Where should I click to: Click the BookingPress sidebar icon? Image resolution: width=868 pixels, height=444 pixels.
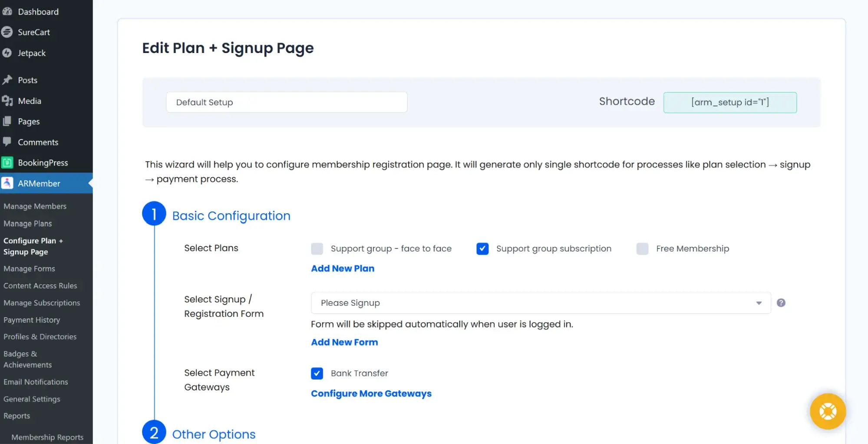coord(7,162)
